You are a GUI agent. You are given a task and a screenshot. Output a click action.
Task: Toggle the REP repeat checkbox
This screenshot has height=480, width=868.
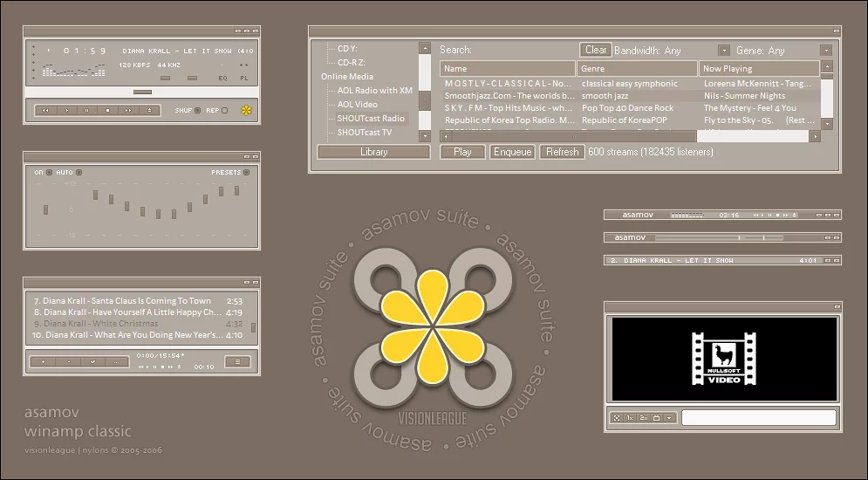(224, 111)
